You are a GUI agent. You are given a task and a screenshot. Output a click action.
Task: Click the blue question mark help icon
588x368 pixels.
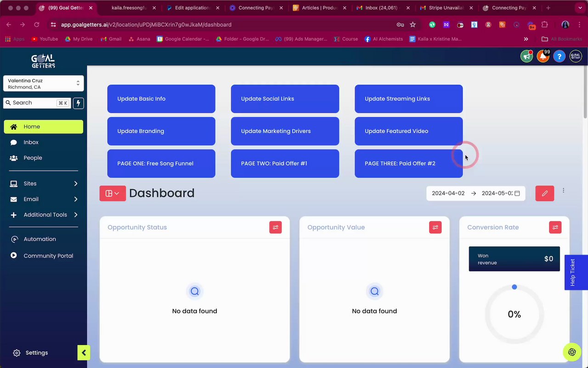click(559, 57)
